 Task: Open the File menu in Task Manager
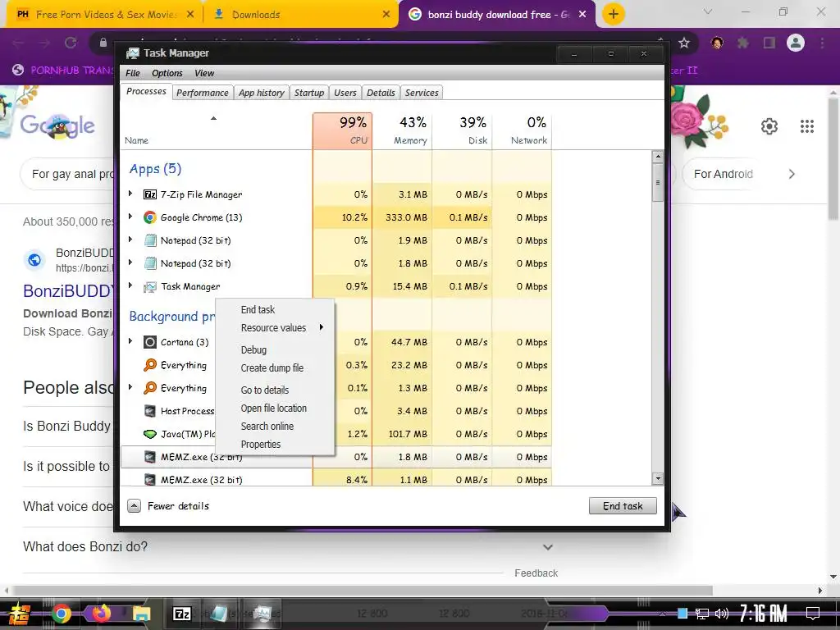[133, 73]
